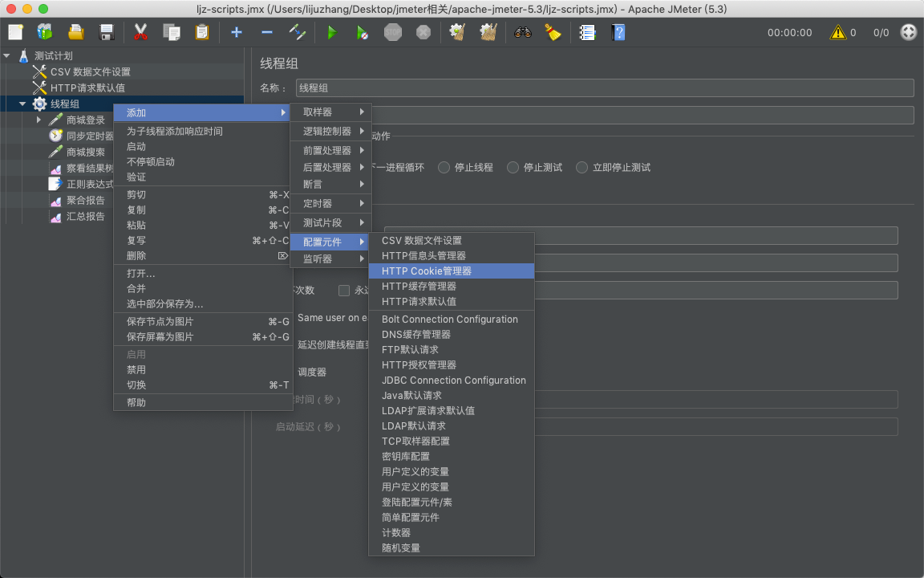Click 删除 in context menu

pos(203,255)
